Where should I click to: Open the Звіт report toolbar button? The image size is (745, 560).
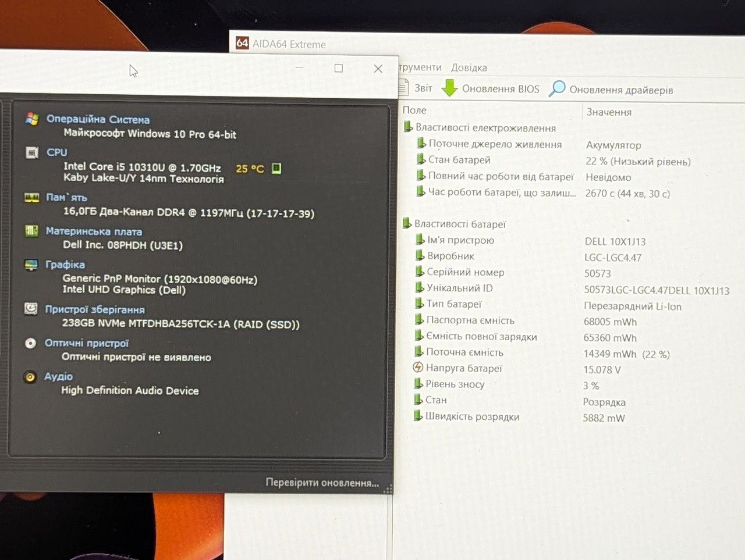point(416,88)
